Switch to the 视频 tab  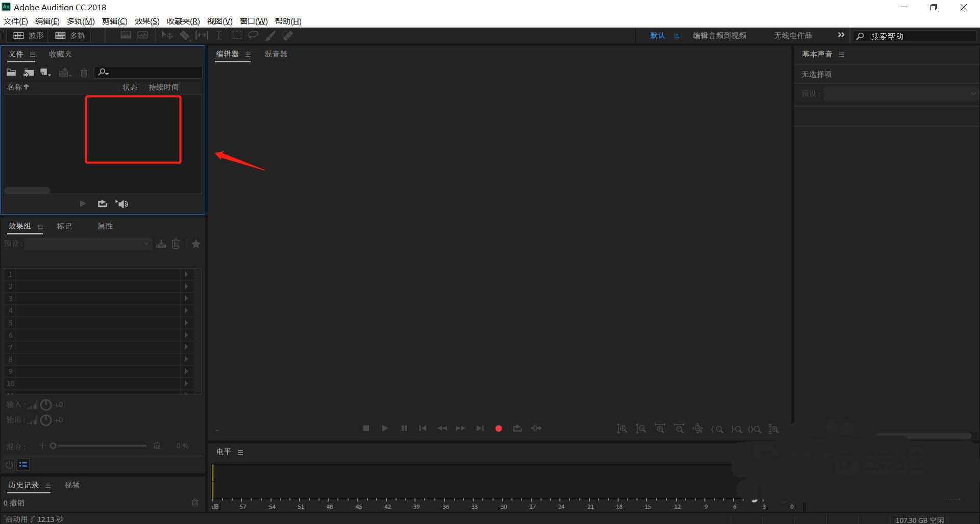(x=72, y=485)
